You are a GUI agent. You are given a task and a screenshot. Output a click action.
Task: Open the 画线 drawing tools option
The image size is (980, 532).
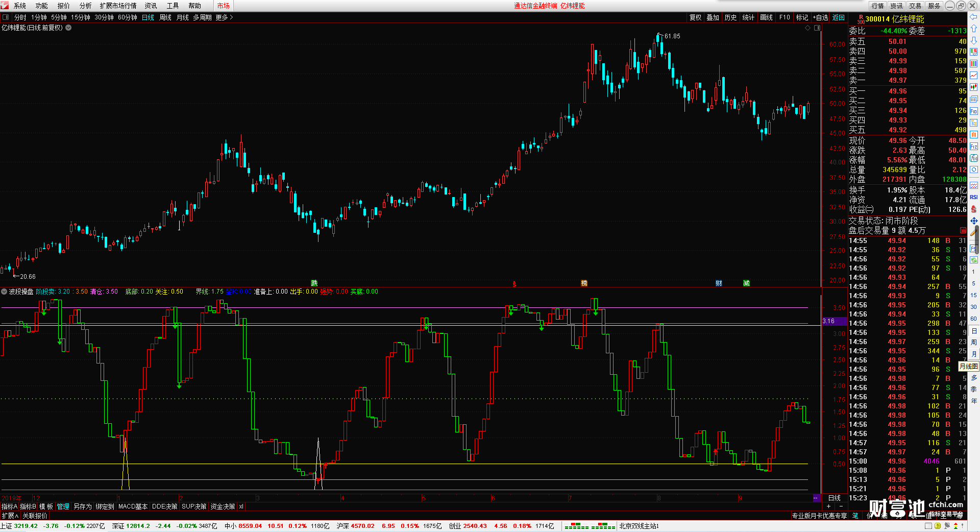coord(766,17)
